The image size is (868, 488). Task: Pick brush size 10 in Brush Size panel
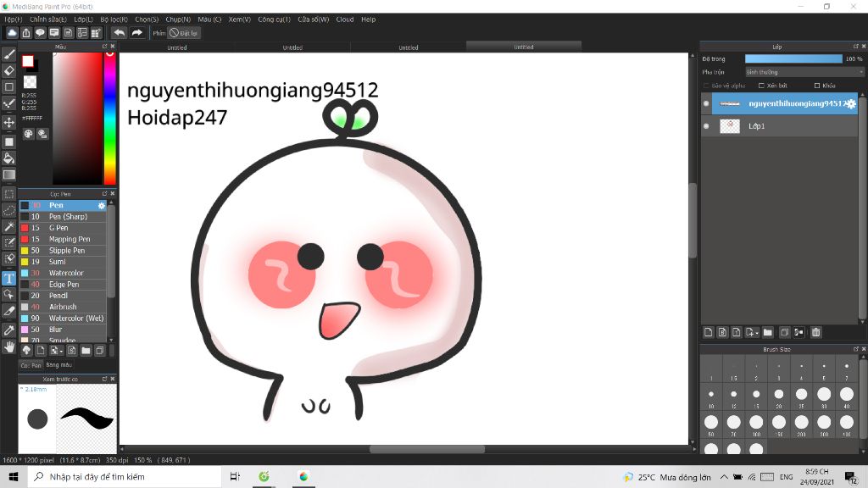(711, 395)
